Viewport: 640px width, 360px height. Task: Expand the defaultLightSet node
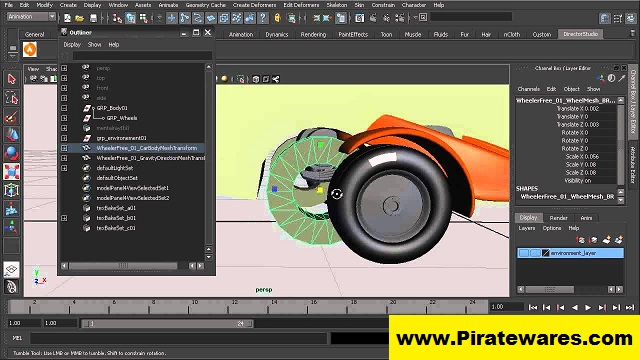click(x=64, y=168)
